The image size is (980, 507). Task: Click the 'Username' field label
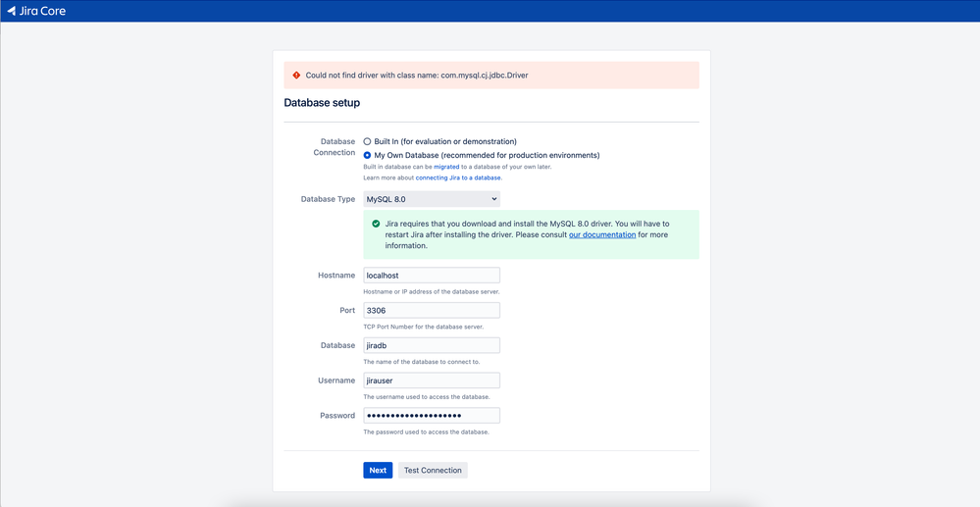pos(336,380)
